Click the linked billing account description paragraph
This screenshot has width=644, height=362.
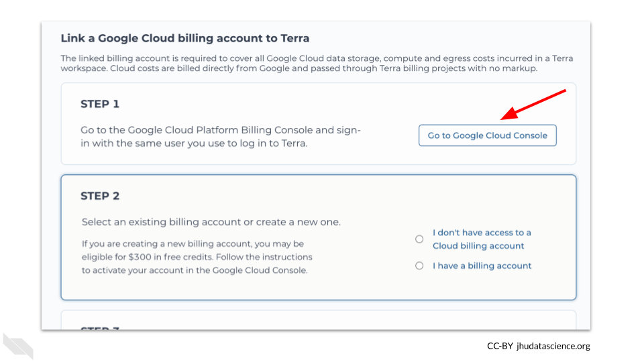(317, 63)
